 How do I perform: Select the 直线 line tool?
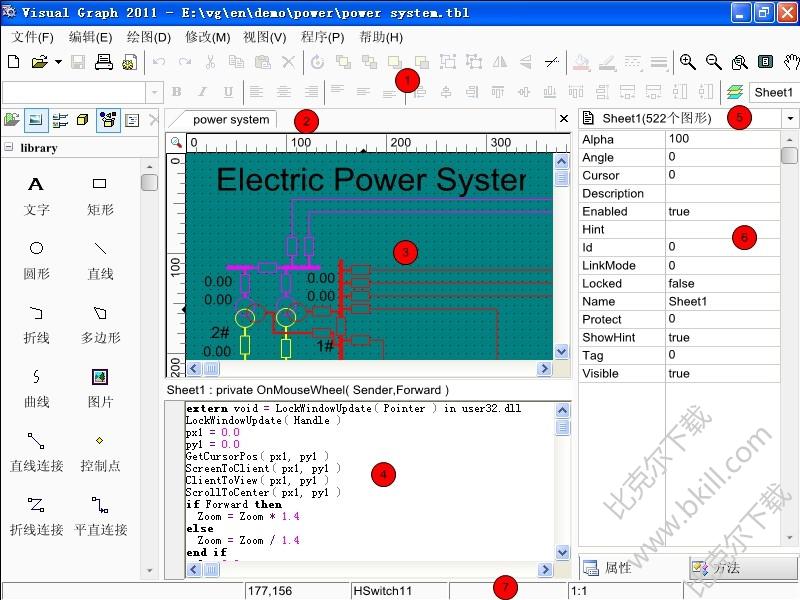(100, 260)
